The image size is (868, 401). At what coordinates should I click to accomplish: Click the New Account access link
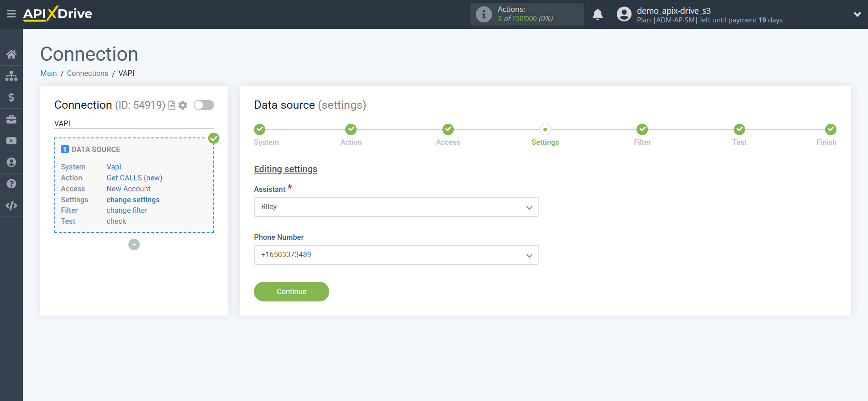(x=129, y=189)
